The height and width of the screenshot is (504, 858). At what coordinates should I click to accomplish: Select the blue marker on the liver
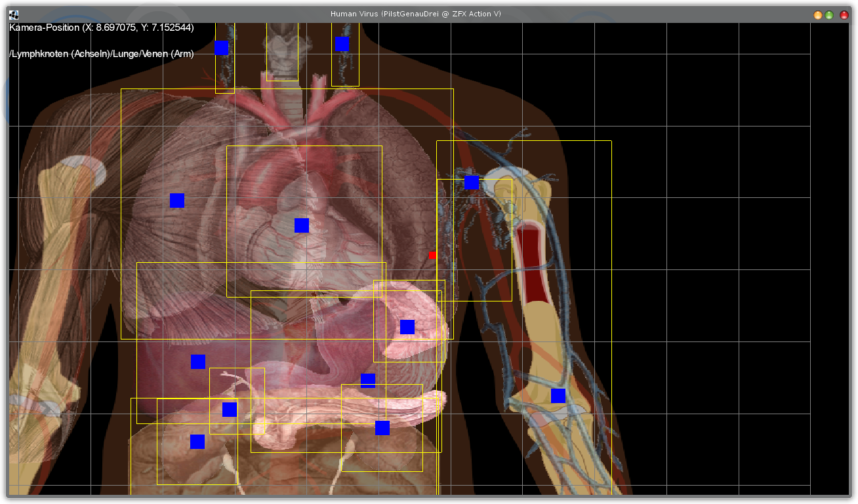coord(198,362)
